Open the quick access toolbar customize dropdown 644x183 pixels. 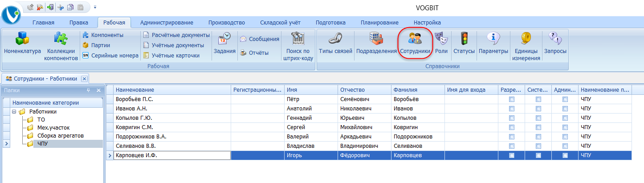click(95, 8)
